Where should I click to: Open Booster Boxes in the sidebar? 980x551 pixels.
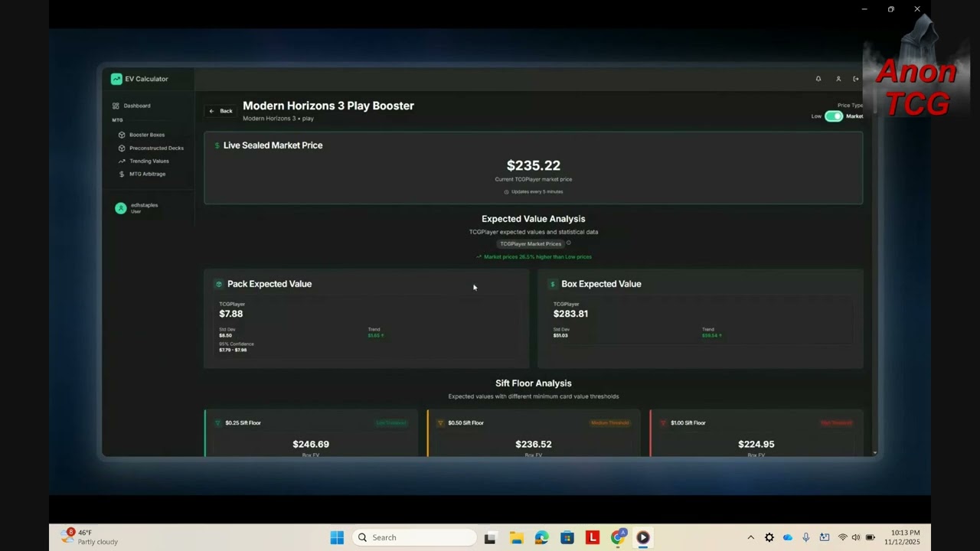point(141,135)
